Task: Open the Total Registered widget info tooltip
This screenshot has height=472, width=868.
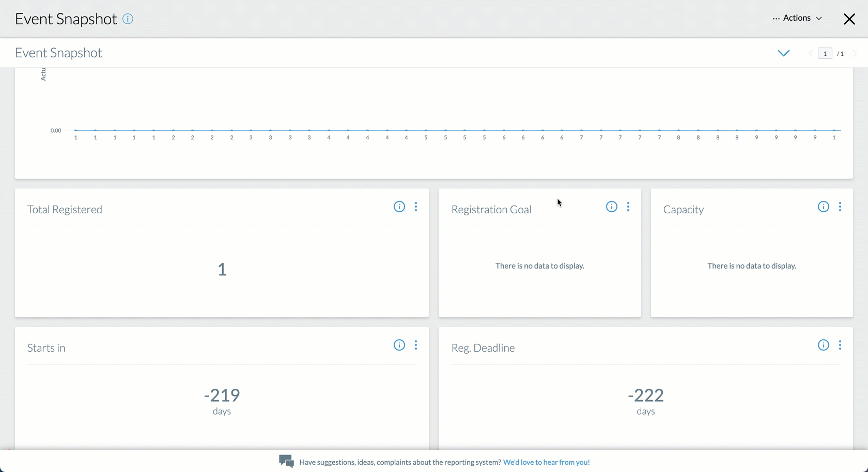Action: click(x=399, y=207)
